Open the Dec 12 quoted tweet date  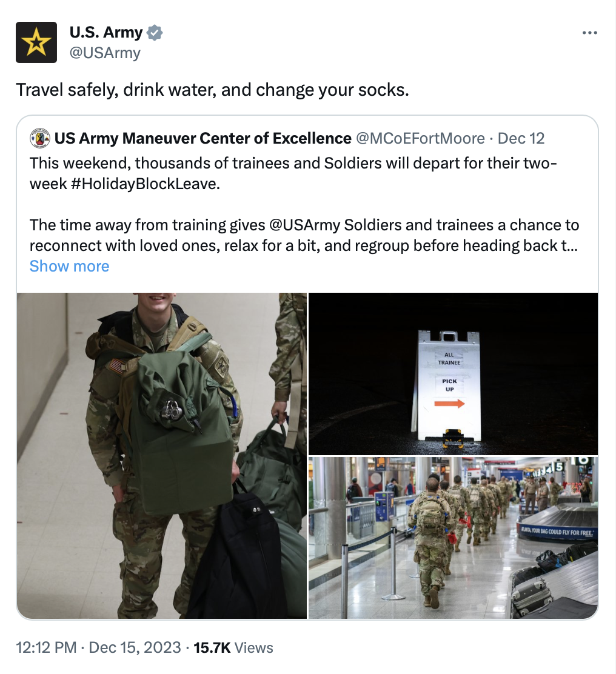(x=521, y=138)
